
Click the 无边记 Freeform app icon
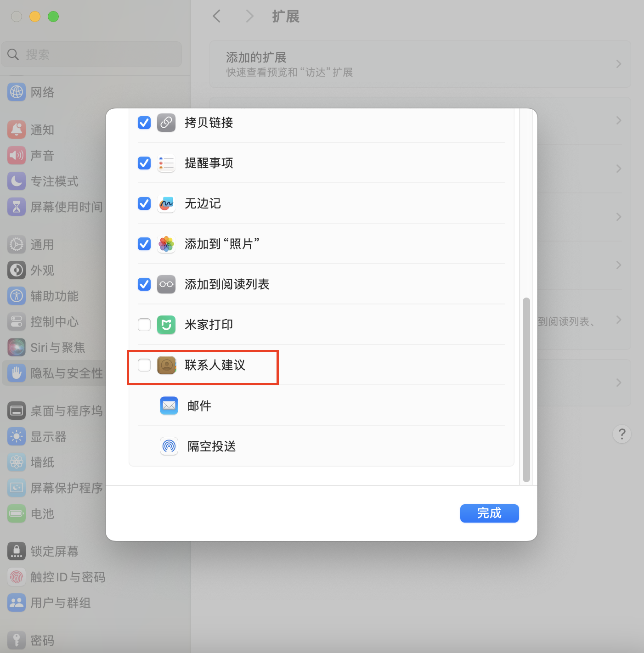click(166, 203)
